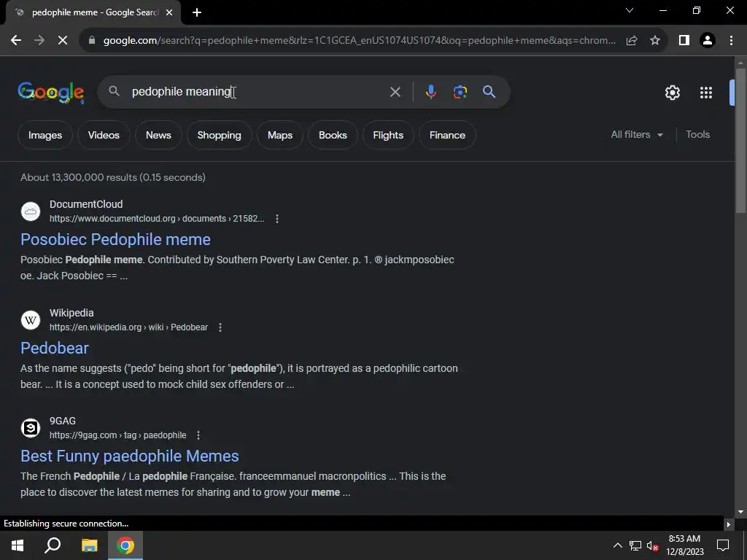
Task: Open a new tab with the plus button
Action: click(x=197, y=12)
